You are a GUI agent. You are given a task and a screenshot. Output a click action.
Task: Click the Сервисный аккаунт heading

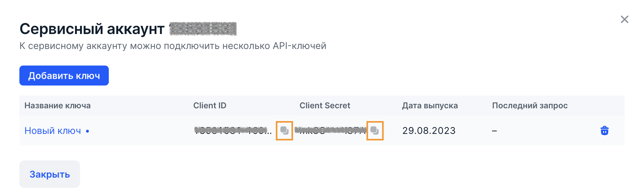[x=92, y=29]
